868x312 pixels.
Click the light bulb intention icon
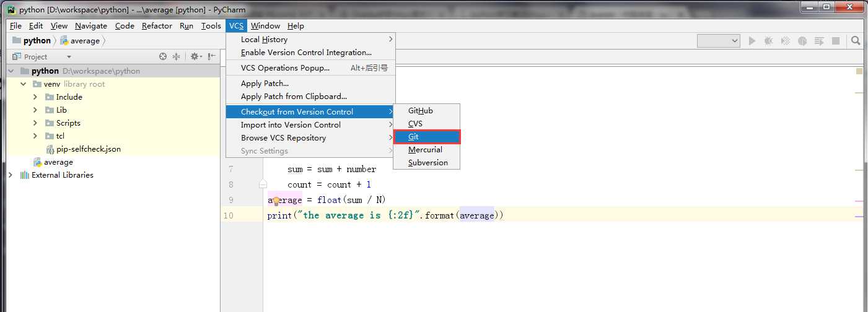coord(276,201)
